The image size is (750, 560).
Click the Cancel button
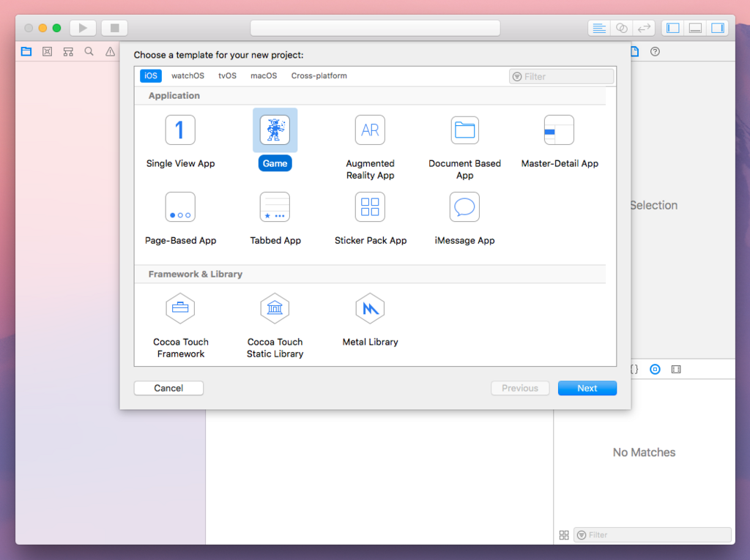click(168, 388)
